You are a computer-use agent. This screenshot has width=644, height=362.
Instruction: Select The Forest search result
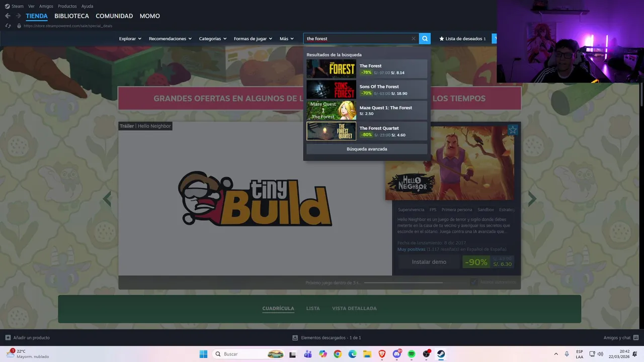tap(367, 69)
